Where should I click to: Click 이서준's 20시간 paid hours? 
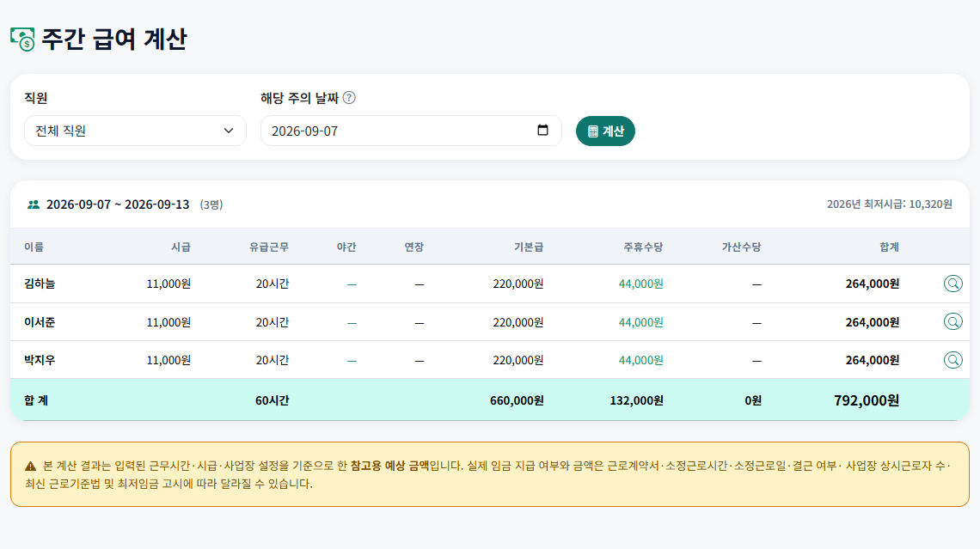(x=272, y=322)
